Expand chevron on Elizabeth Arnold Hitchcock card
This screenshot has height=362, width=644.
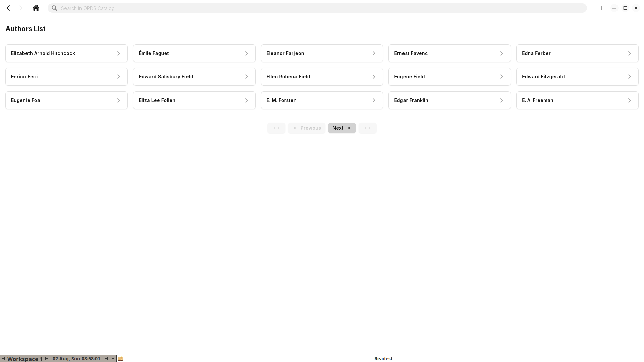pyautogui.click(x=118, y=53)
